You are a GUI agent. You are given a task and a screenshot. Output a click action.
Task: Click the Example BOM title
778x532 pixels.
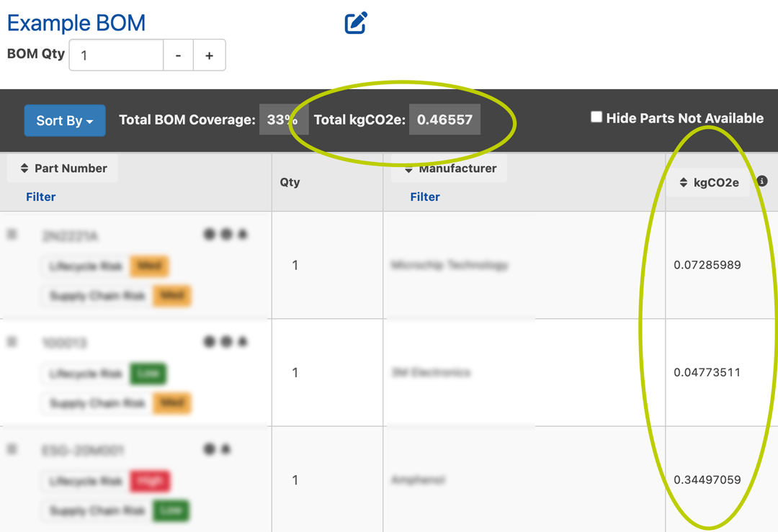pos(76,23)
